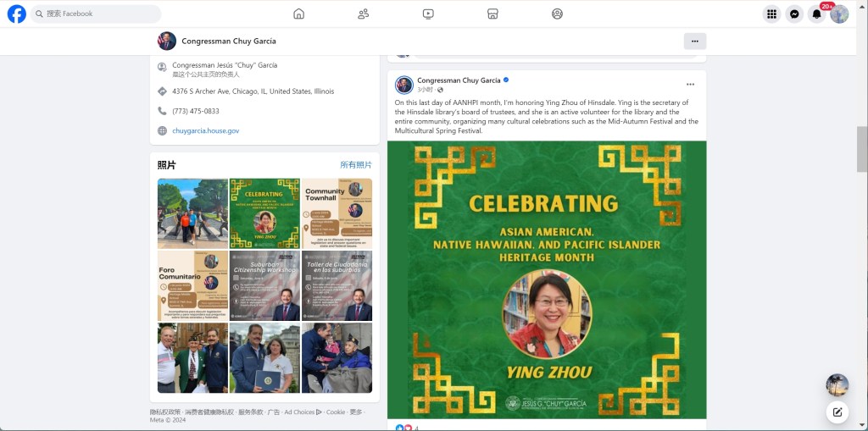Open the account profile avatar menu

click(x=839, y=14)
